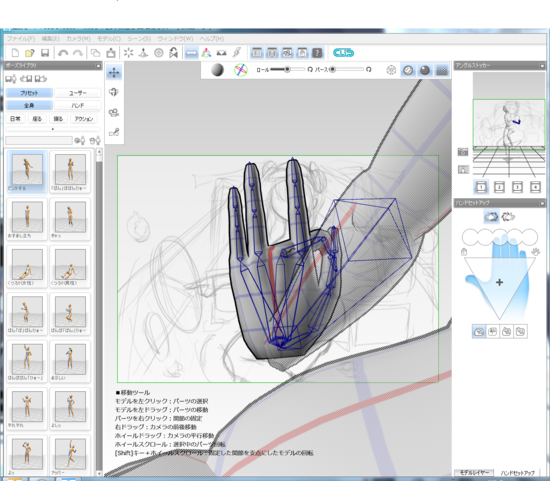
Task: Click the first hand pose preset icon
Action: pyautogui.click(x=479, y=331)
